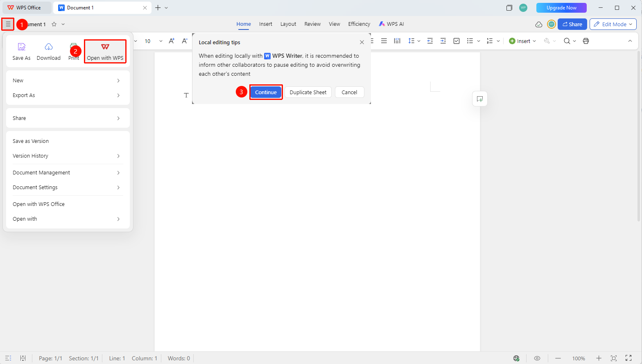Add a comment via margin icon

click(x=480, y=99)
